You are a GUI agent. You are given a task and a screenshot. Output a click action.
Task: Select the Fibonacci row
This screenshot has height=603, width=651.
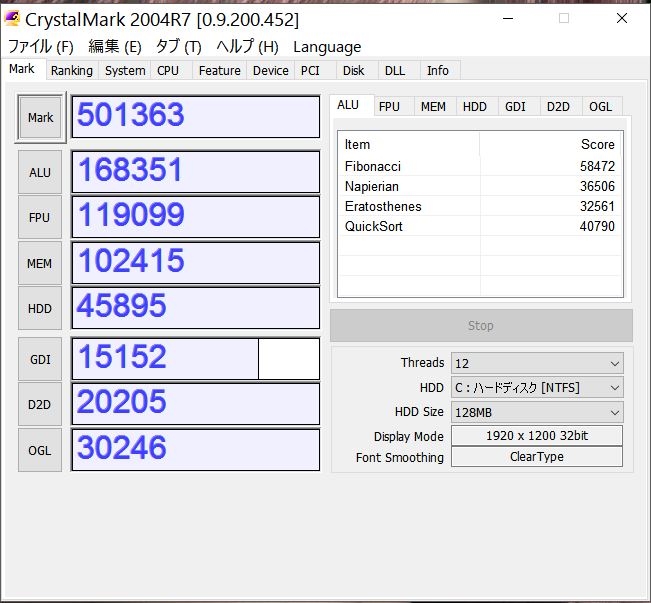[480, 166]
